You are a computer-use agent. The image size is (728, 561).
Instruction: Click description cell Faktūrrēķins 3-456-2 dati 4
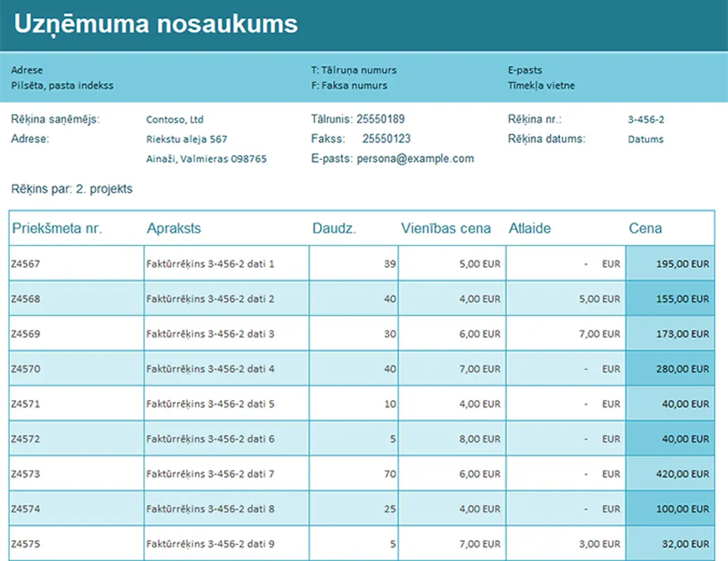pos(210,369)
